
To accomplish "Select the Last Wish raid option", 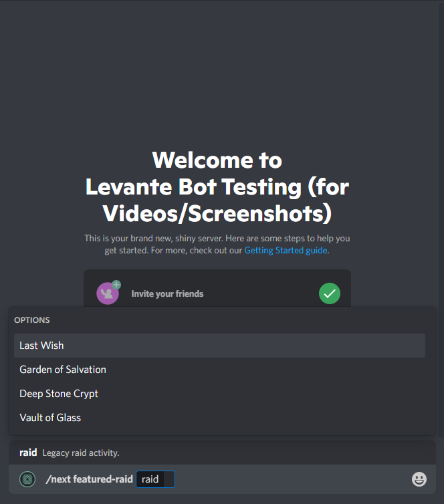I will (x=219, y=346).
